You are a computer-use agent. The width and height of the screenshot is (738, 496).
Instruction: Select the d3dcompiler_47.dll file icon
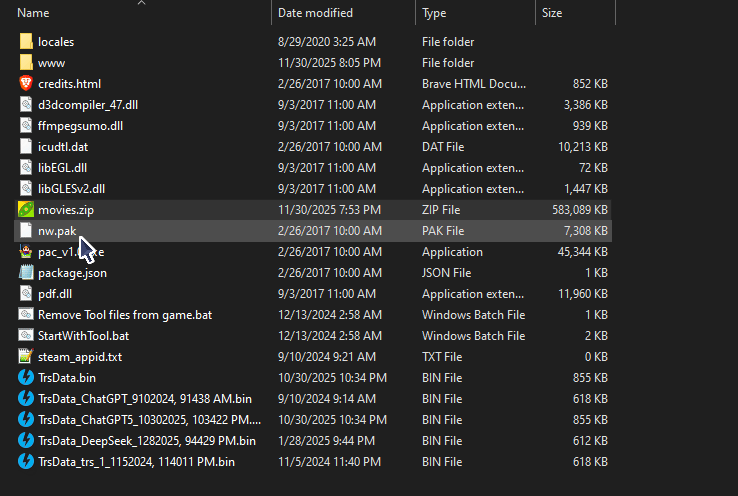[26, 105]
